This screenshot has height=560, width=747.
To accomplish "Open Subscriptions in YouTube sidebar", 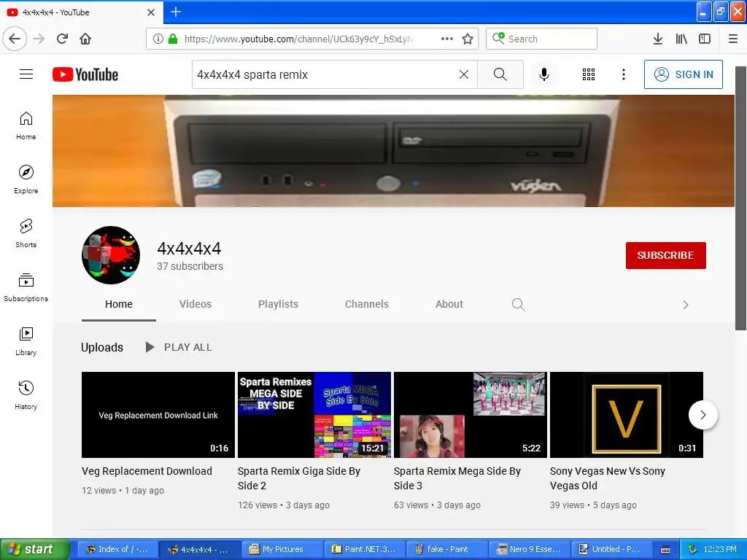I will 26,287.
